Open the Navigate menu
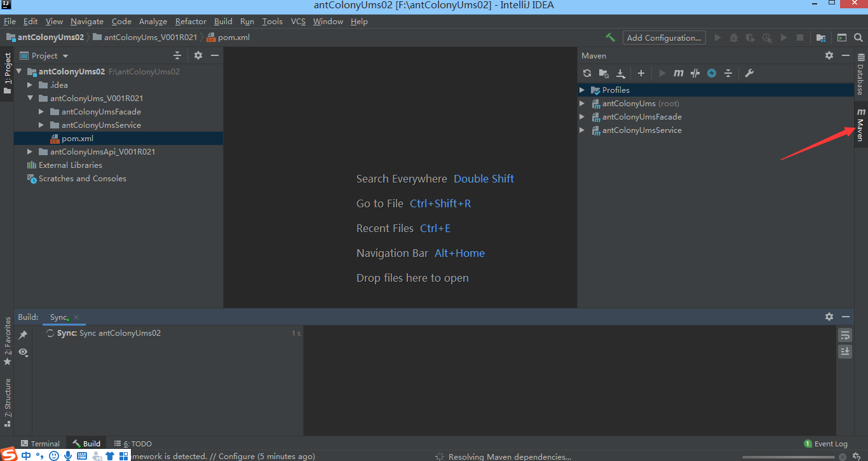 (x=87, y=22)
